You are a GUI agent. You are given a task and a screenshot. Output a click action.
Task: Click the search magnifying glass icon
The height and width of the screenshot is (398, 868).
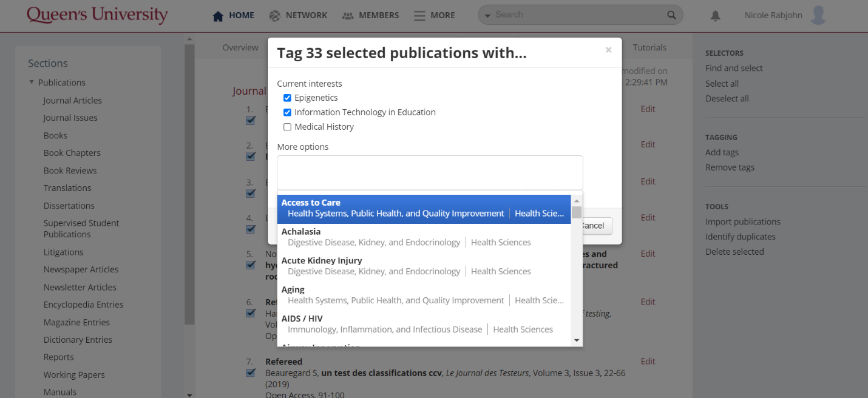(671, 15)
